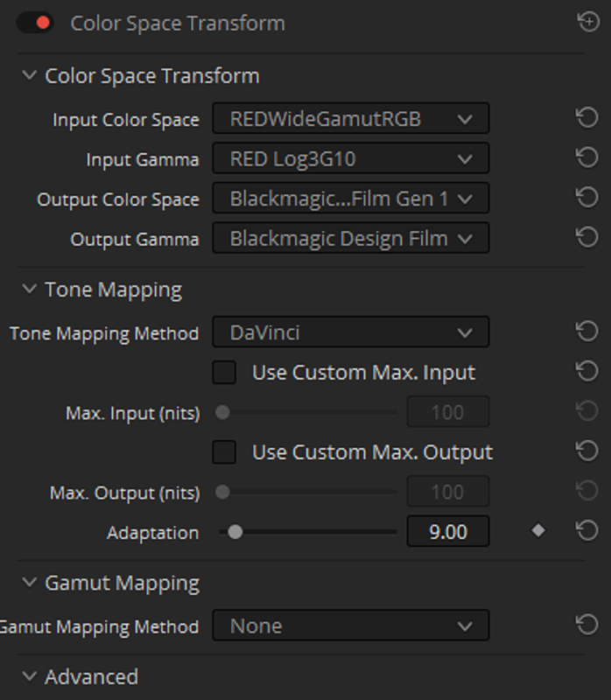Click the Max. Output (nits) slider handle
The width and height of the screenshot is (611, 700).
point(222,492)
